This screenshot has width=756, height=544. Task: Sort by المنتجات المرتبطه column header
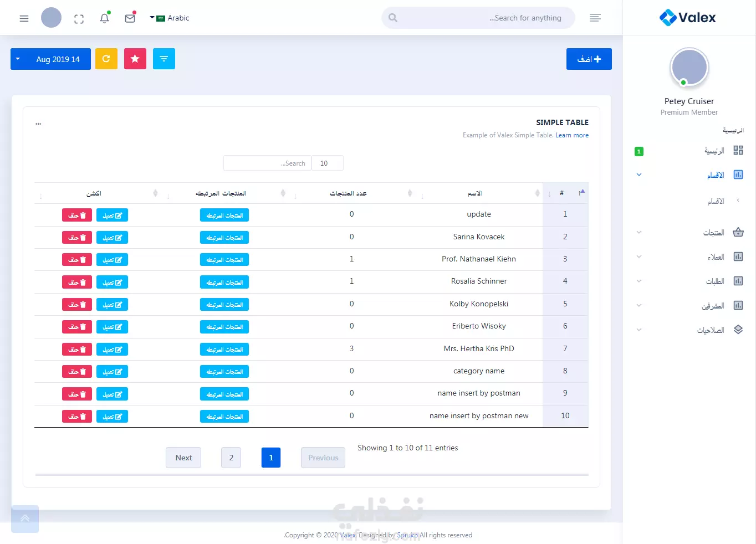click(x=224, y=193)
